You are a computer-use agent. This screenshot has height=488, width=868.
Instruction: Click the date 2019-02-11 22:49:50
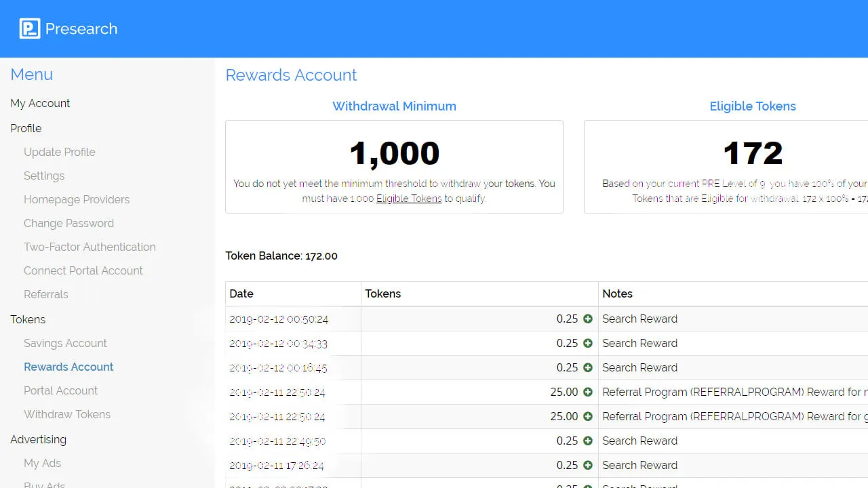[277, 441]
